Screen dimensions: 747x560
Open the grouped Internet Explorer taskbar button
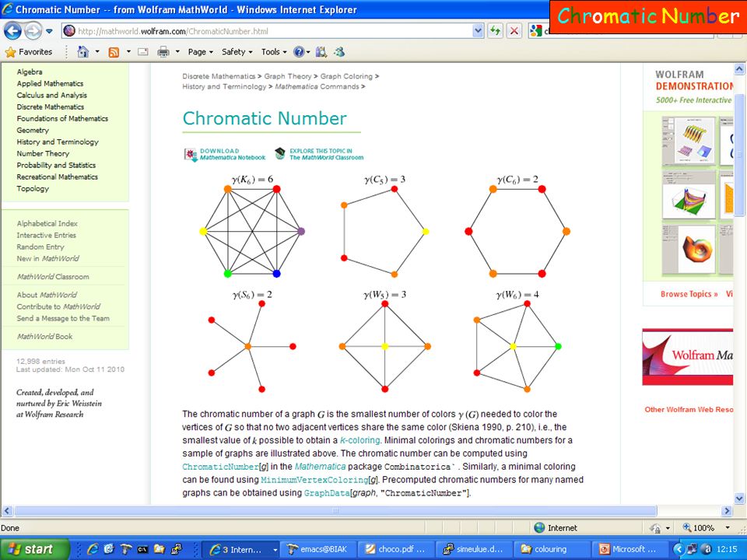coord(244,549)
